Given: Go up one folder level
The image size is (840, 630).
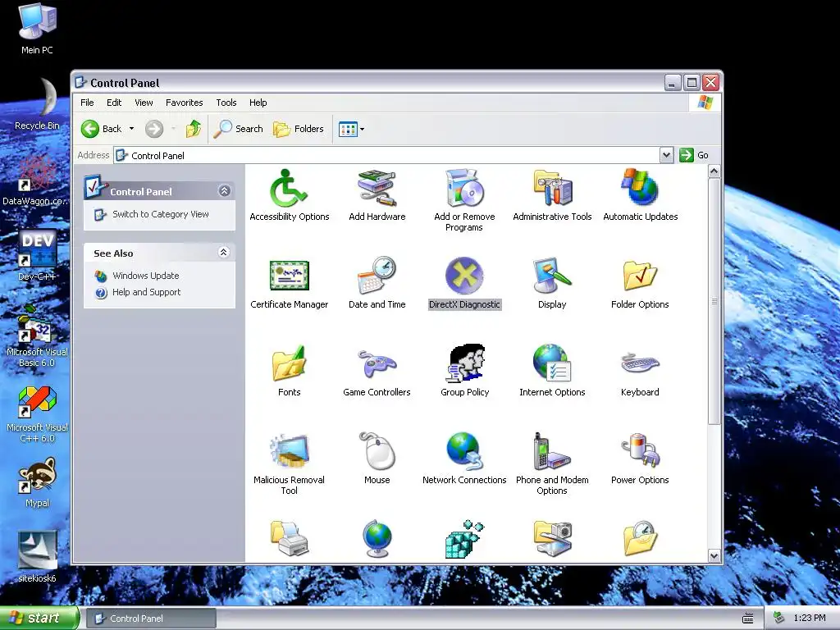Looking at the screenshot, I should (x=194, y=129).
